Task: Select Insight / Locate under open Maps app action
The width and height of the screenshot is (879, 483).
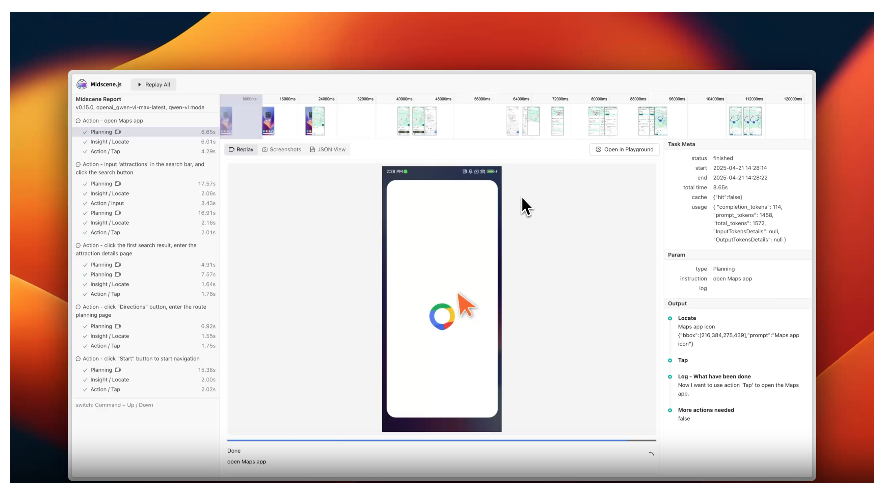Action: pos(146,142)
